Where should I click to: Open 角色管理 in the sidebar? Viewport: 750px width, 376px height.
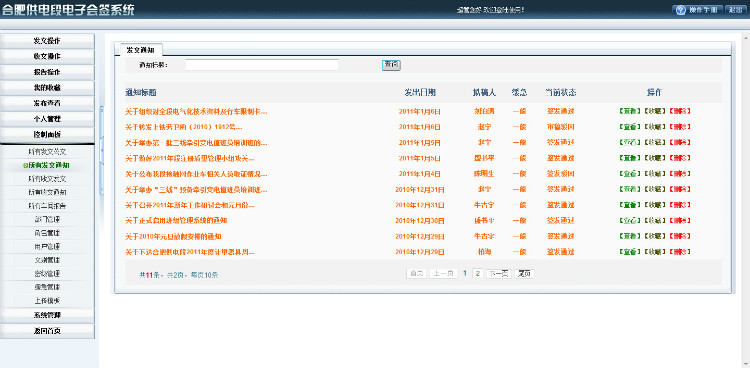coord(47,233)
